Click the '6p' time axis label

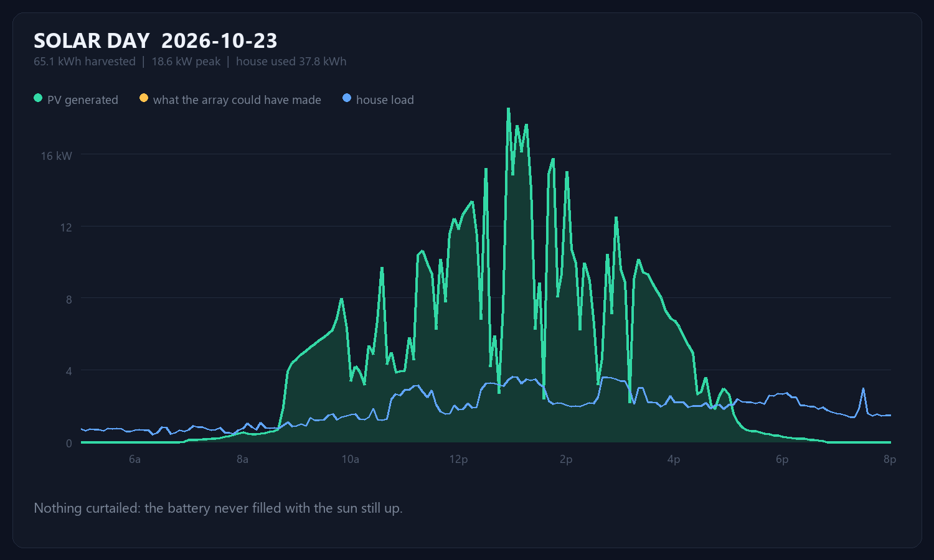(x=782, y=459)
